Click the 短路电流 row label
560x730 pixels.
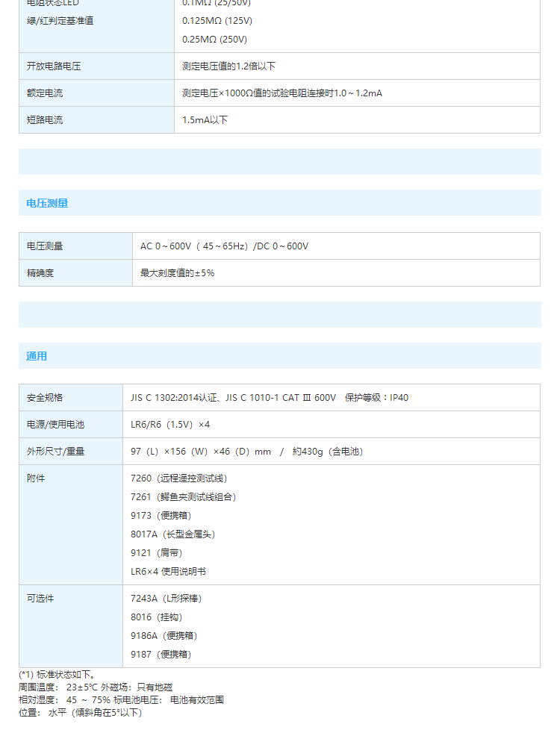[x=45, y=119]
